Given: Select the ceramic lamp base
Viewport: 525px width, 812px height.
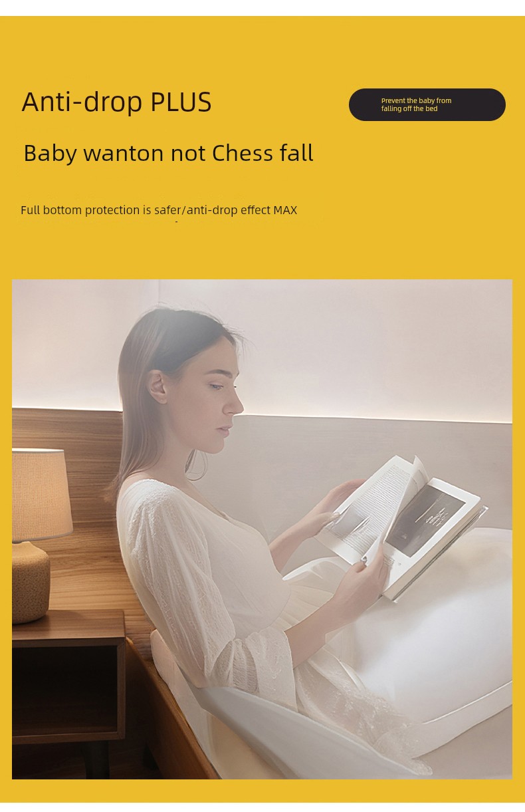Looking at the screenshot, I should tap(30, 582).
